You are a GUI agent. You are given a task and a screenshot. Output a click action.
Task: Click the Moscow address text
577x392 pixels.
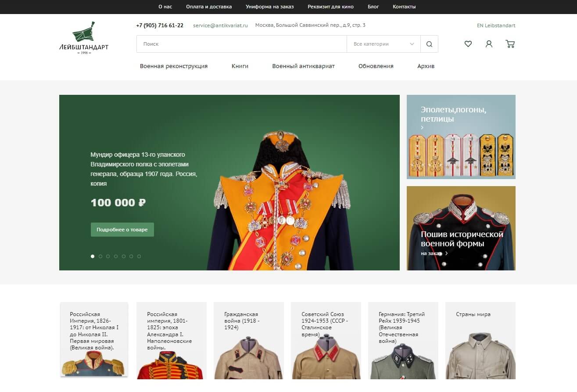click(x=310, y=25)
